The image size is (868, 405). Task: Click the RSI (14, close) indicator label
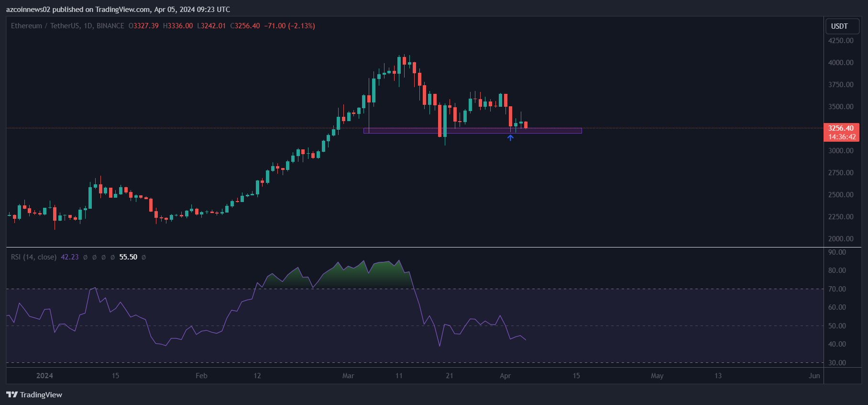point(33,257)
